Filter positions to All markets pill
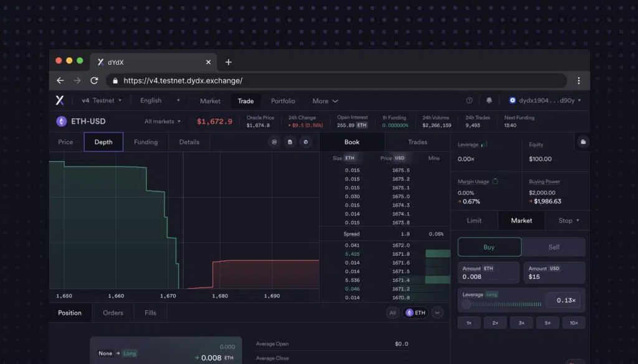The height and width of the screenshot is (364, 638). [x=393, y=313]
